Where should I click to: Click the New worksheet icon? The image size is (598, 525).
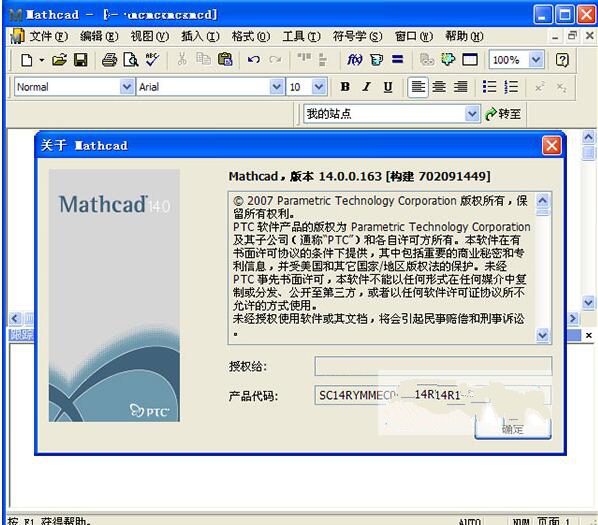(x=26, y=60)
